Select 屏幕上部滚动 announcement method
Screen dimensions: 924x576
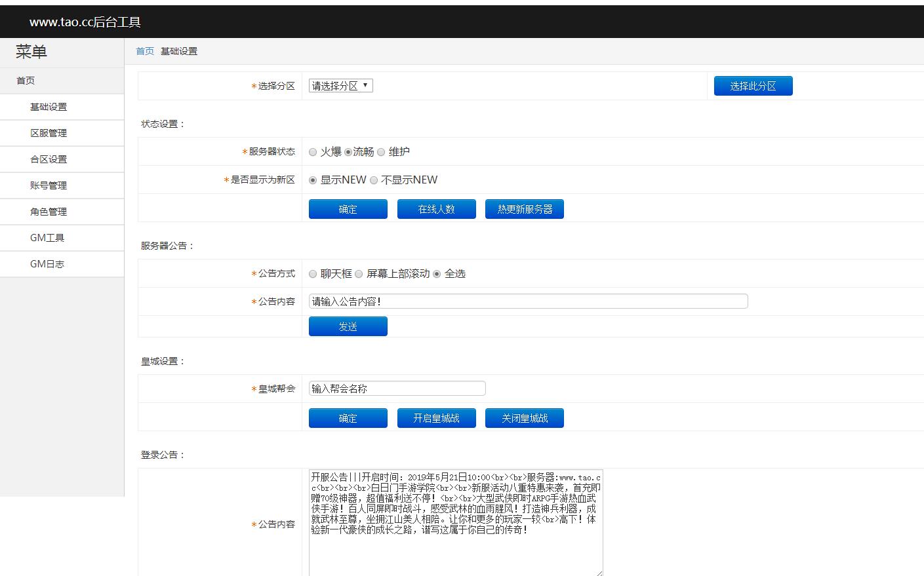pos(359,274)
